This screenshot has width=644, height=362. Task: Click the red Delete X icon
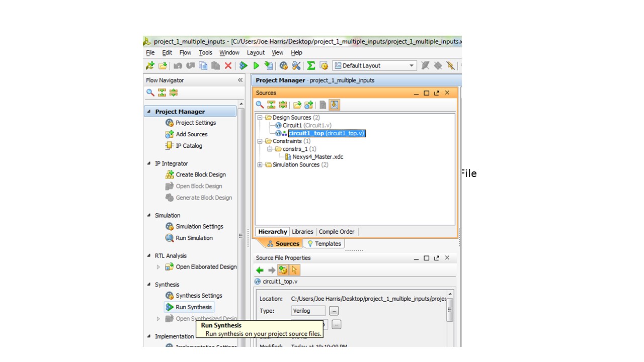pyautogui.click(x=228, y=65)
